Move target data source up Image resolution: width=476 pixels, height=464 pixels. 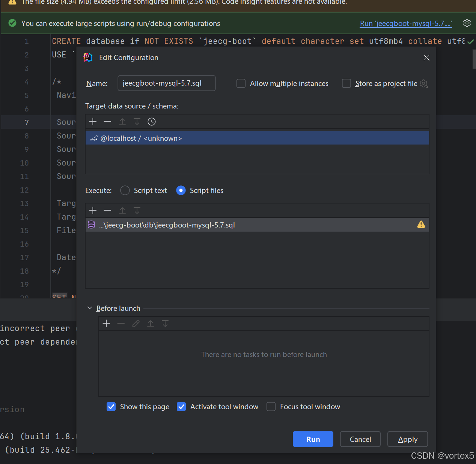[122, 122]
